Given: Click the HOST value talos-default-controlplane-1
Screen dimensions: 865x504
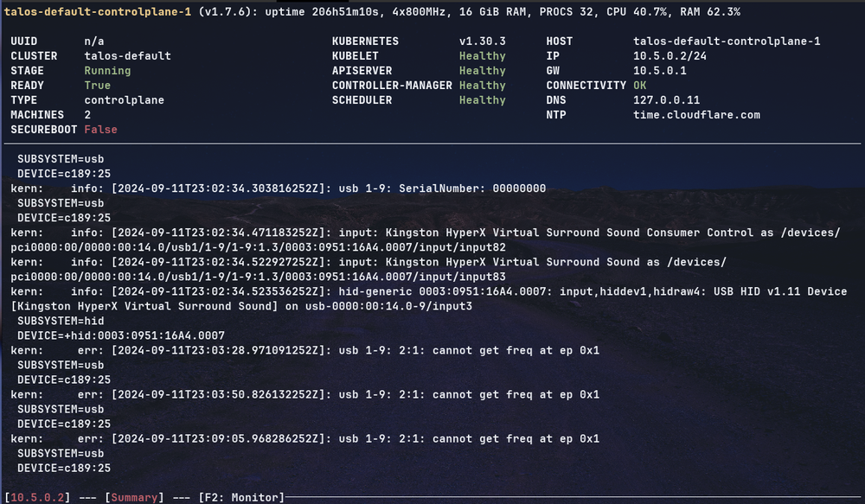Looking at the screenshot, I should [x=727, y=41].
